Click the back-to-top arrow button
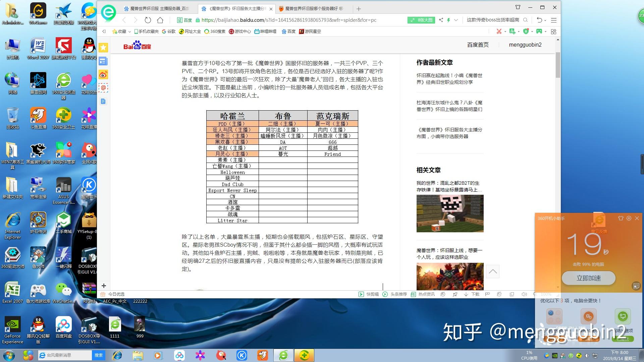 (x=493, y=271)
